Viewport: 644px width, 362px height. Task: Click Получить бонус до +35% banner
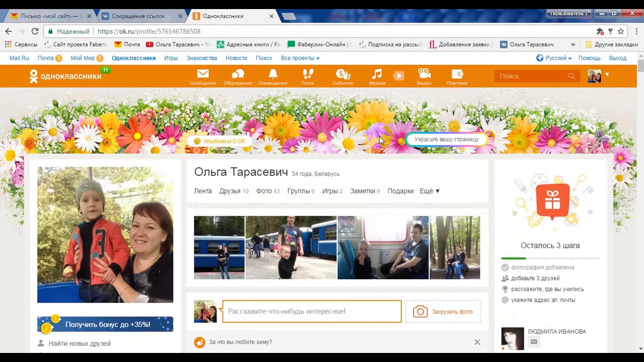105,325
